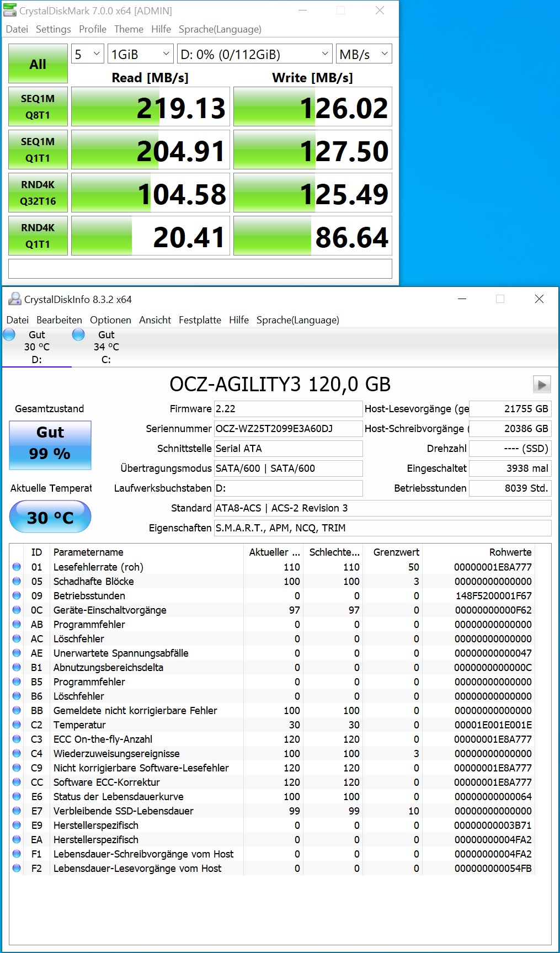Click the Schnittstelle field showing Serial ATA
The width and height of the screenshot is (560, 953).
pyautogui.click(x=288, y=449)
